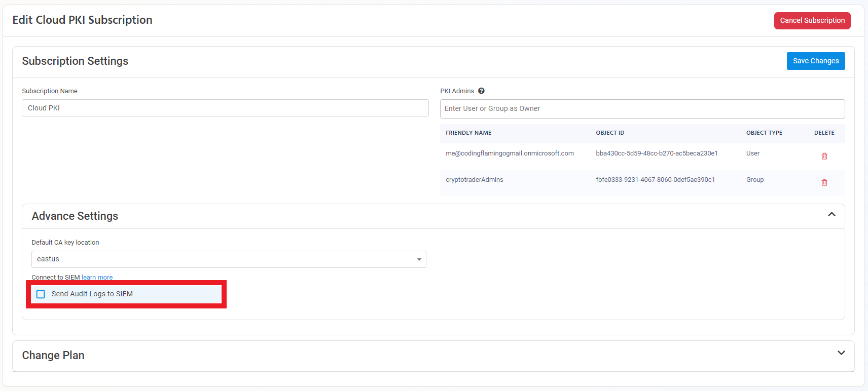This screenshot has height=391, width=868.
Task: Click the Enter User or Group as Owner field
Action: 642,109
